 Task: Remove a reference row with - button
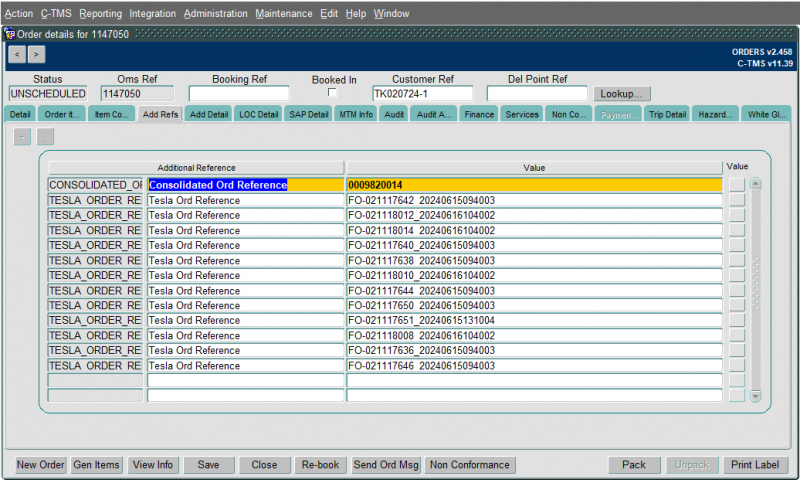(x=45, y=137)
